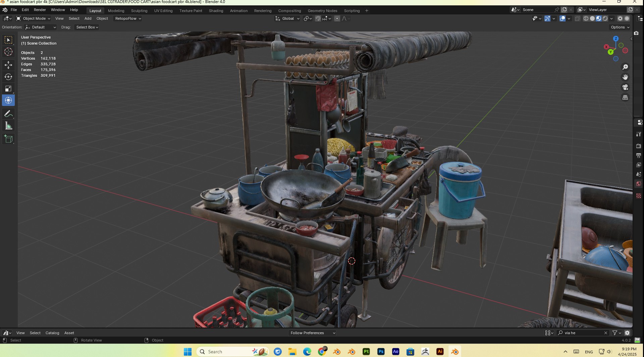Click the Blender logo app menu
The image size is (644, 357).
click(5, 10)
